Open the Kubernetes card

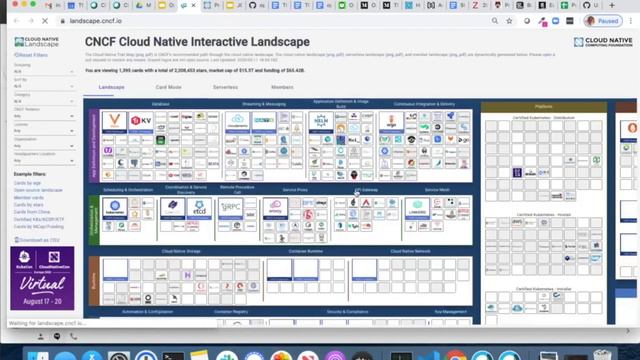(x=115, y=209)
